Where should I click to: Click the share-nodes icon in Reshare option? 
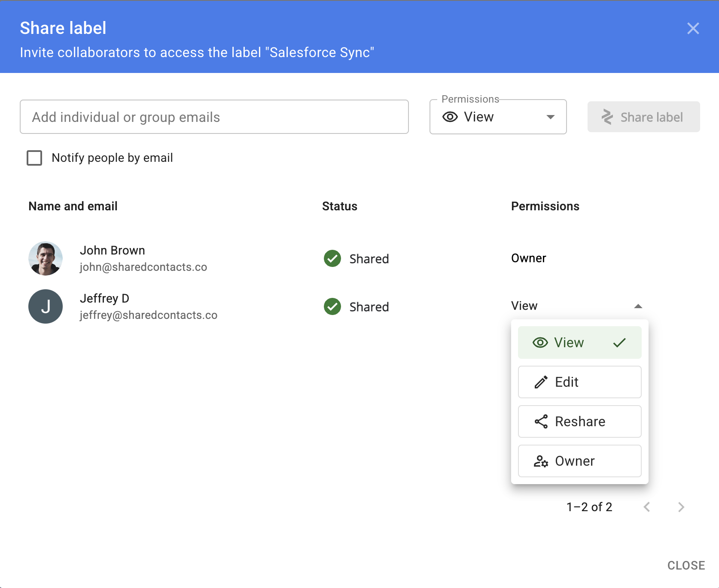click(541, 421)
